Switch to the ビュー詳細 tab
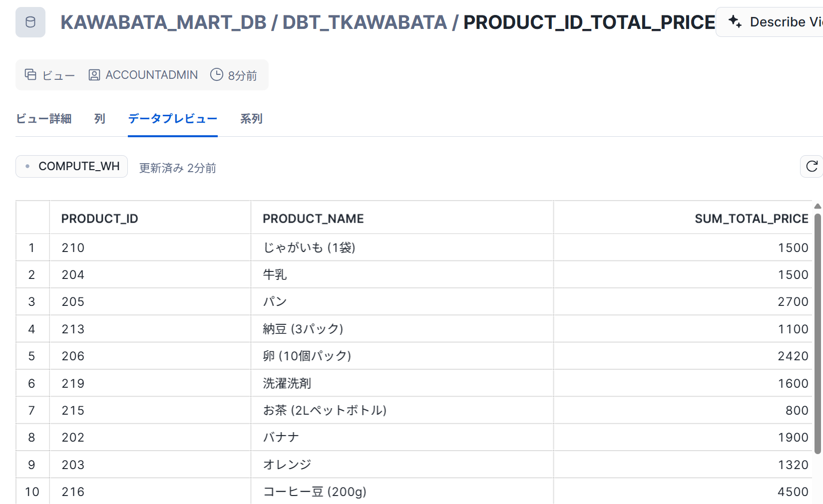 coord(44,119)
